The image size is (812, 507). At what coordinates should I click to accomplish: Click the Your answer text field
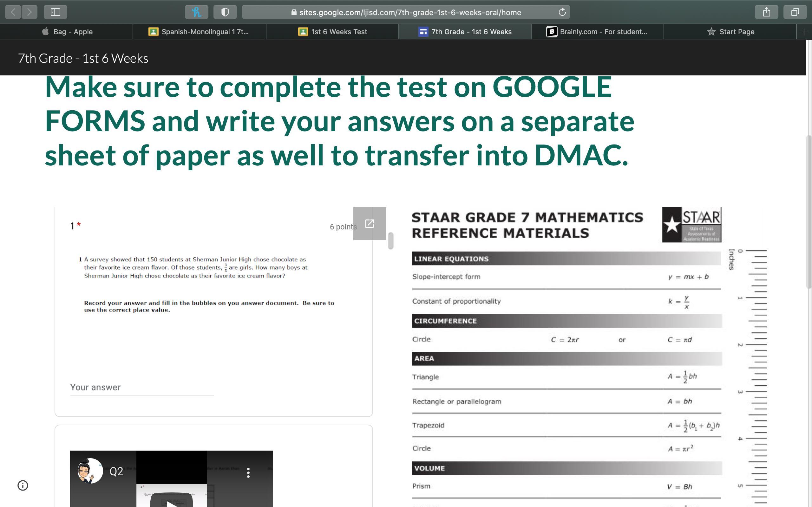141,388
